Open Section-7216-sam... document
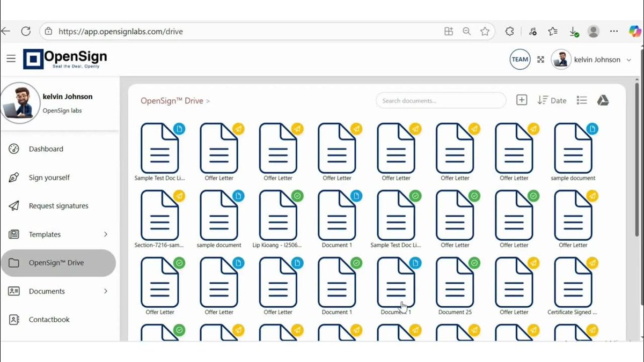Screen dimensions: 644x362 coord(160,220)
